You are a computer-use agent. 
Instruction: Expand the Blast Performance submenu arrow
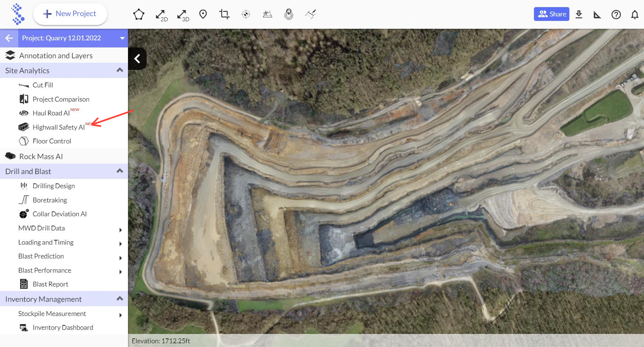click(x=121, y=272)
